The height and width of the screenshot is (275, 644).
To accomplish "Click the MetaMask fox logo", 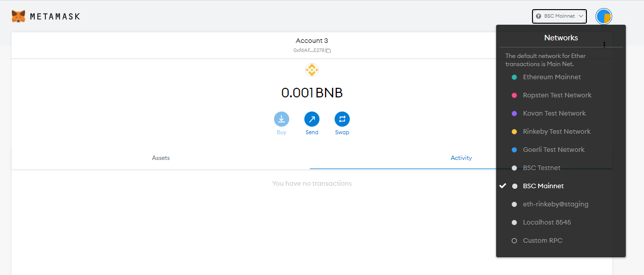I will pyautogui.click(x=19, y=16).
